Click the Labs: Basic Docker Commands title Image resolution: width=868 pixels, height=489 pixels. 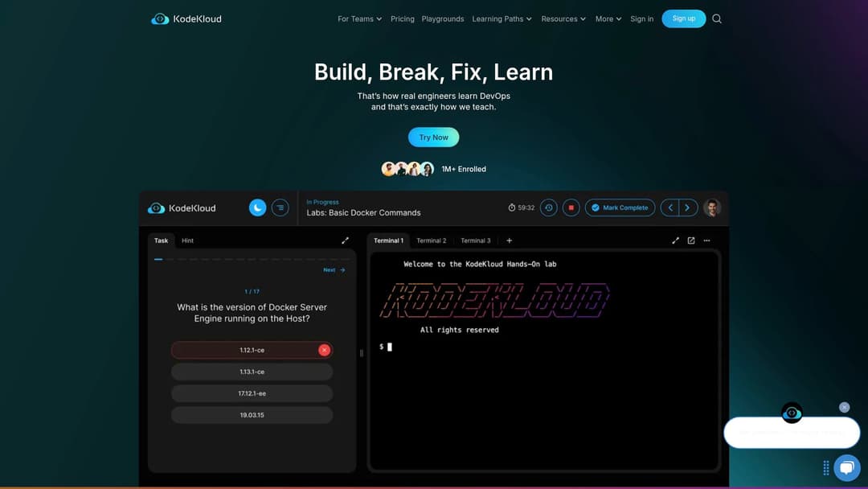point(364,212)
